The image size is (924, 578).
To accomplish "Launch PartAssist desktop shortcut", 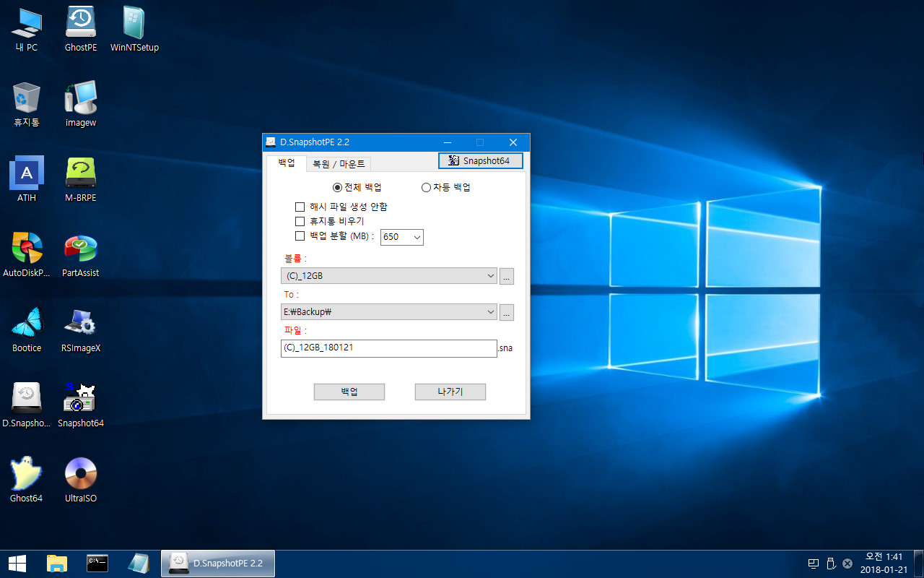I will point(81,254).
